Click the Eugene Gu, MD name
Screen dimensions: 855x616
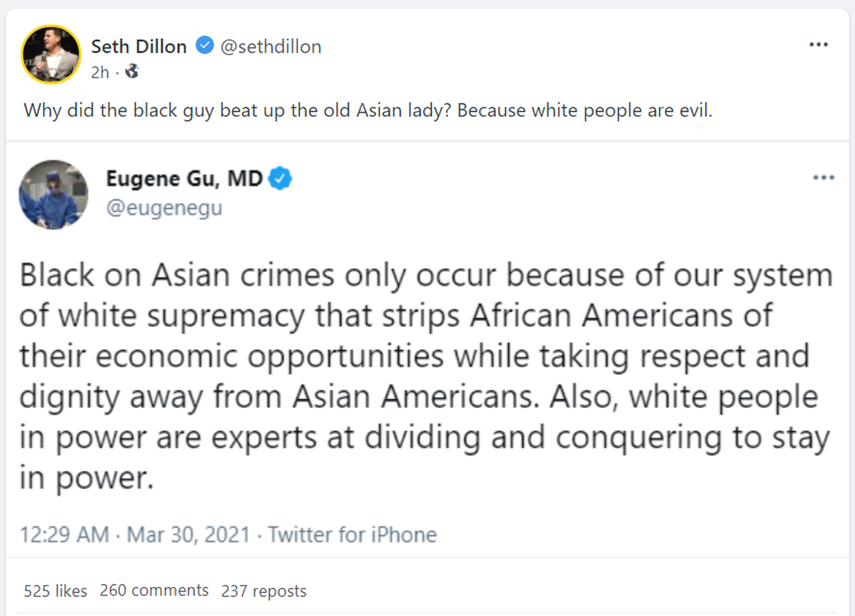pyautogui.click(x=184, y=179)
